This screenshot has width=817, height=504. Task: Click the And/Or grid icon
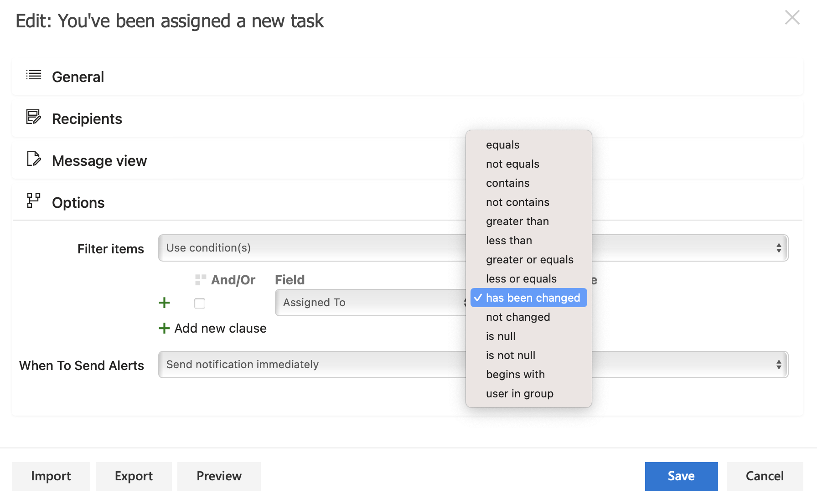click(x=199, y=279)
